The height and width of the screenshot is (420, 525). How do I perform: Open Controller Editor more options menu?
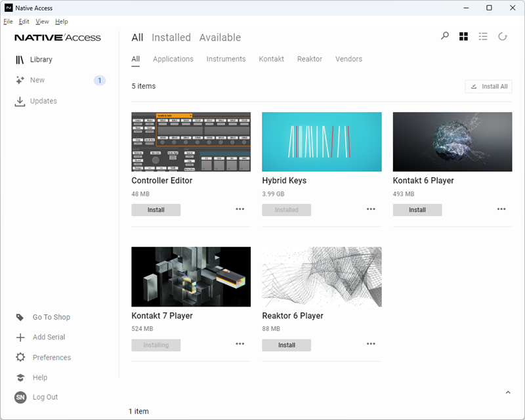(x=240, y=209)
